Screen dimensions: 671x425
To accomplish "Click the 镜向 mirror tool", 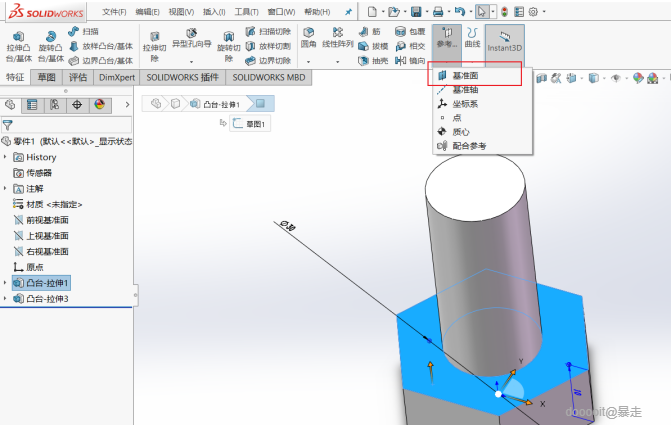I will pyautogui.click(x=410, y=60).
